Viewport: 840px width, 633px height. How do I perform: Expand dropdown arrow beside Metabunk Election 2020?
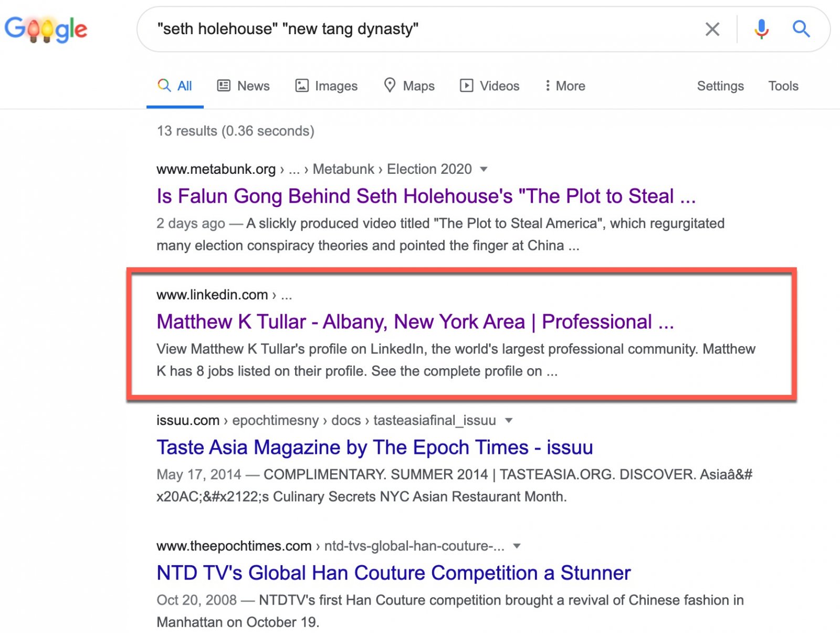[x=484, y=169]
